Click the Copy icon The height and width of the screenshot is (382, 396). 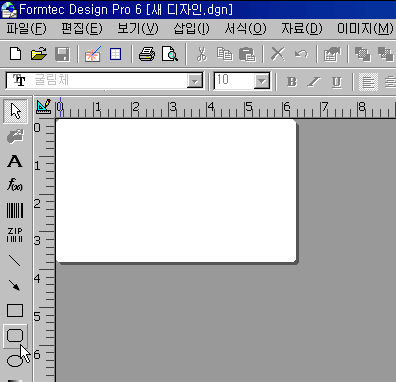tap(224, 54)
